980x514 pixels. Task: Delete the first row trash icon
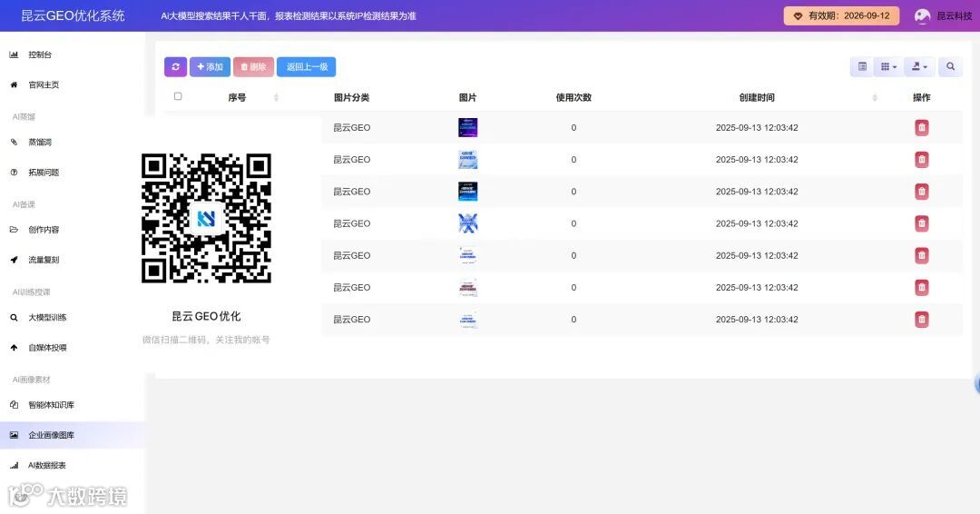click(x=921, y=127)
